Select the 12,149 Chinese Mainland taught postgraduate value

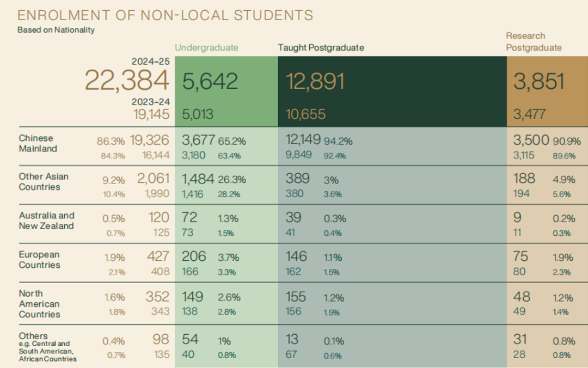pos(303,140)
